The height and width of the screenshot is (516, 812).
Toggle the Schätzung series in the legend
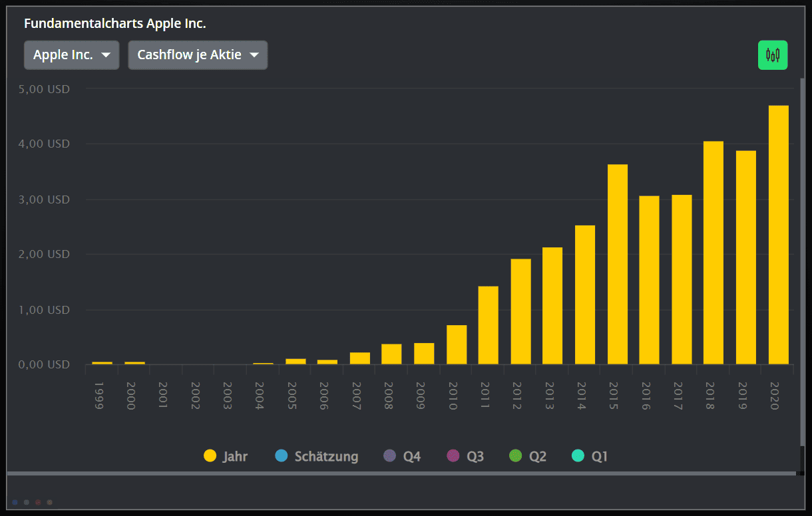click(x=317, y=456)
